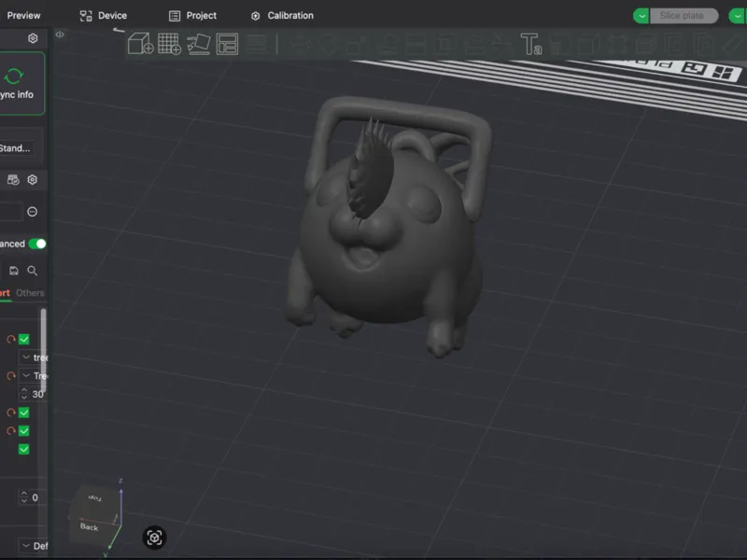Switch to the Others settings tab
Screen dimensions: 747x560
point(30,293)
